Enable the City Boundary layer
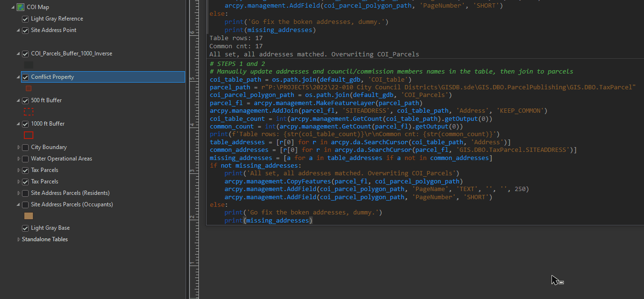Screen dimensions: 644x299 25,148
